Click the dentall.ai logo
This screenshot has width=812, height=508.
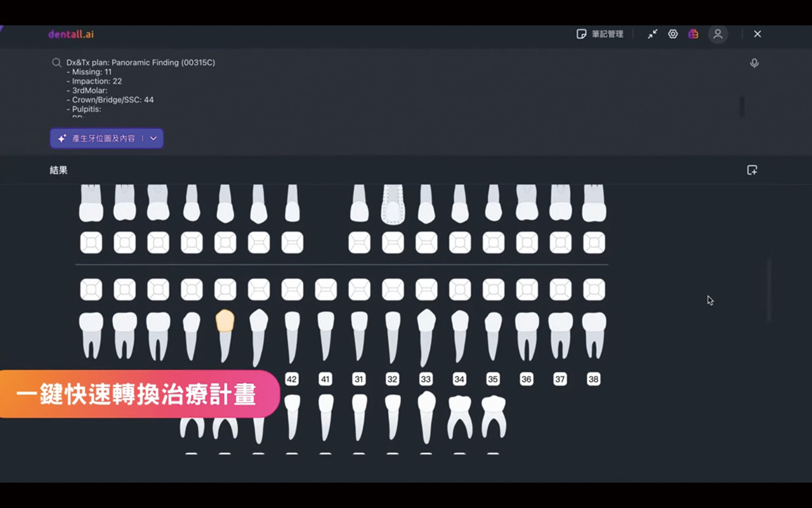[71, 34]
